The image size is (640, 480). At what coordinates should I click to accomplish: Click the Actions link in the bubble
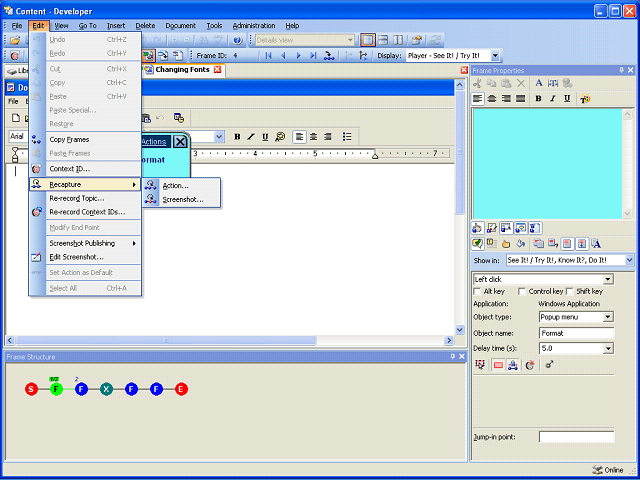click(x=154, y=142)
